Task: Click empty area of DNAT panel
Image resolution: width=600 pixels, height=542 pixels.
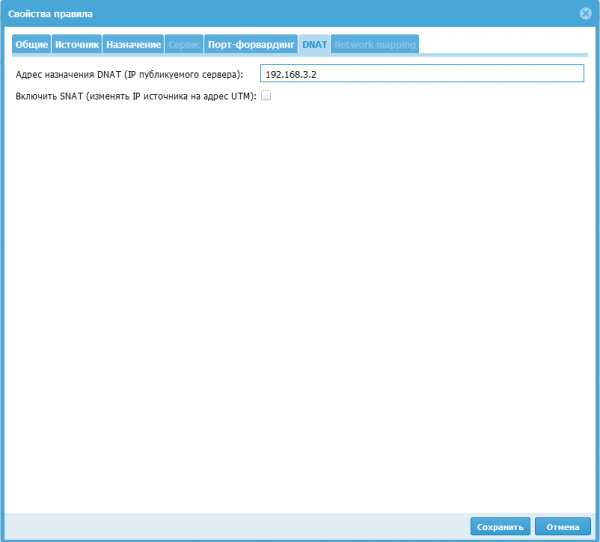Action: [300, 300]
